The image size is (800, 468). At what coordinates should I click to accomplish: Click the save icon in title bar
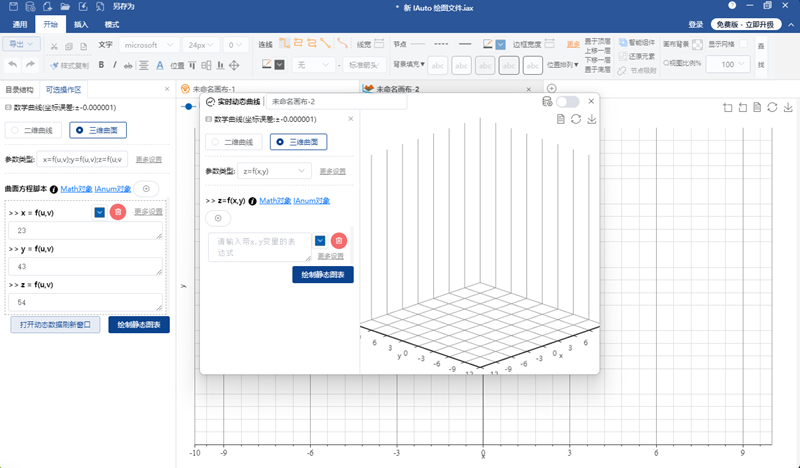(14, 7)
